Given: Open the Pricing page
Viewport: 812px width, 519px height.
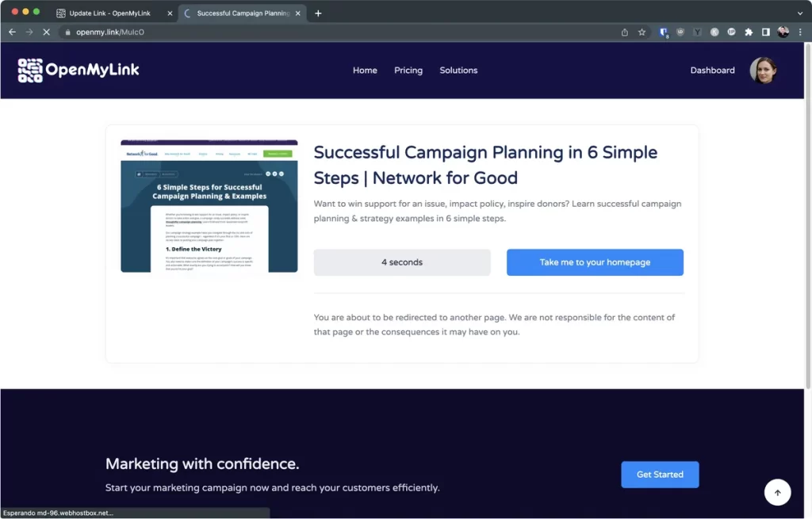Looking at the screenshot, I should [408, 71].
